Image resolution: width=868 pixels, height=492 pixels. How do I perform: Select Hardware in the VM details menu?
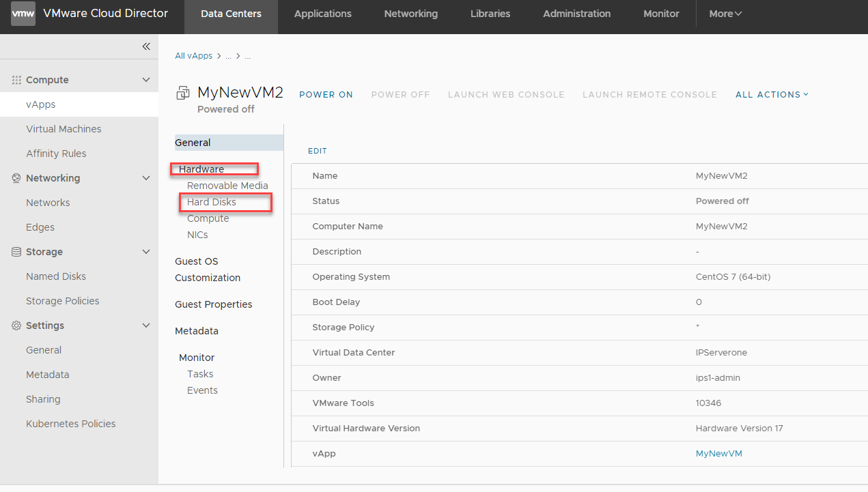tap(201, 169)
